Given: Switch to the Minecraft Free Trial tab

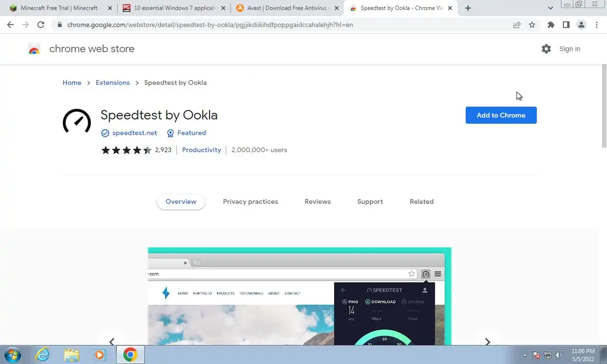Looking at the screenshot, I should (x=58, y=8).
